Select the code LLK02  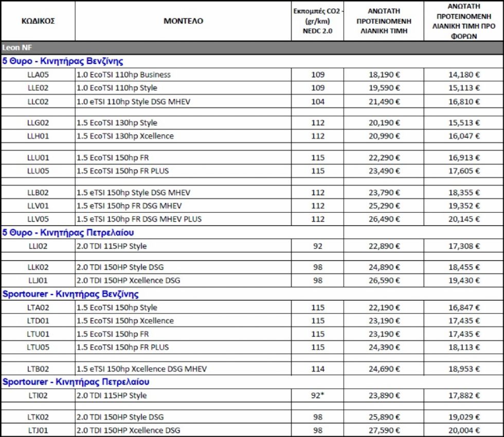[38, 267]
